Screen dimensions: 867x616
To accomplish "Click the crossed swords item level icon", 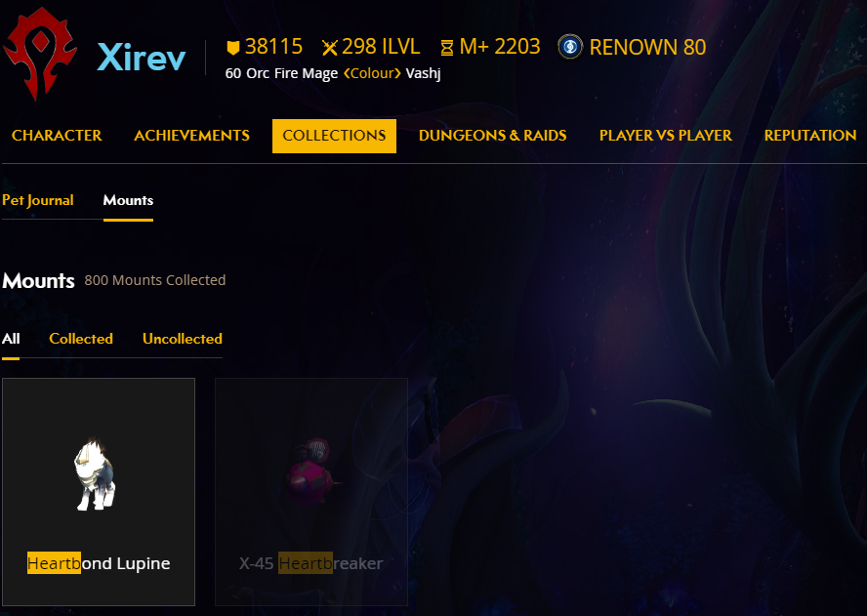I will [x=330, y=48].
